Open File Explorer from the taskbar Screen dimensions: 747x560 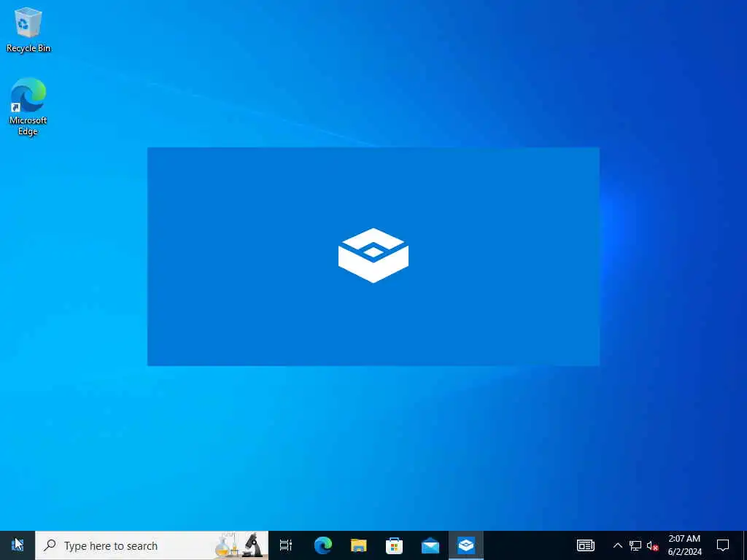358,545
